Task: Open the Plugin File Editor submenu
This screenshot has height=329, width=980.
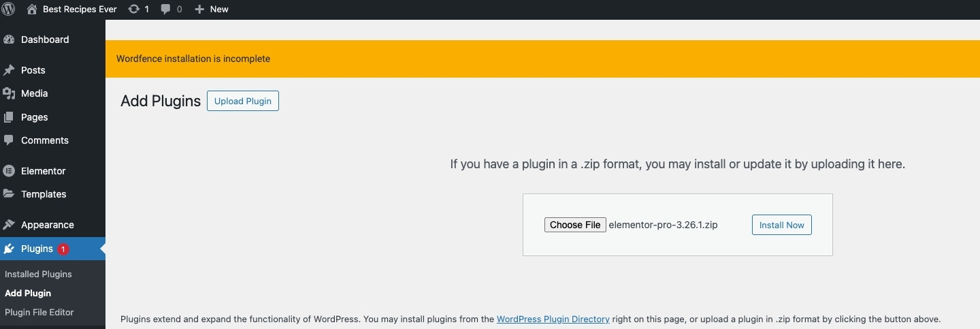Action: point(39,312)
